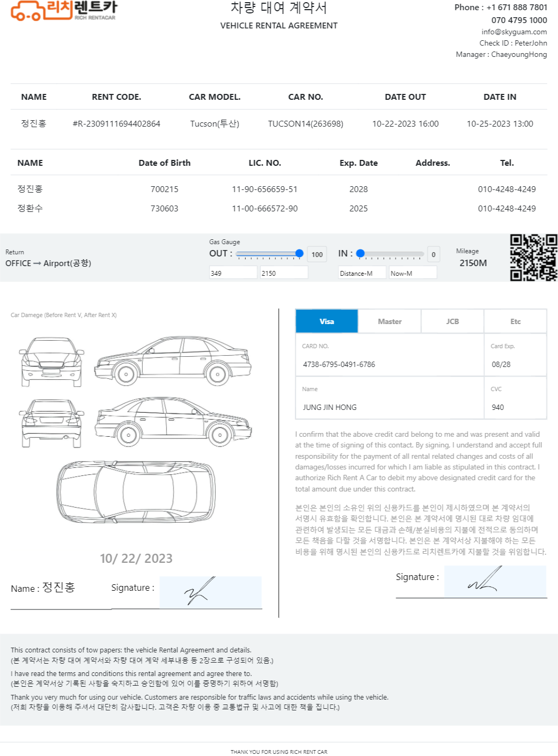558x756 pixels.
Task: Click the CARD NO. field
Action: point(390,364)
